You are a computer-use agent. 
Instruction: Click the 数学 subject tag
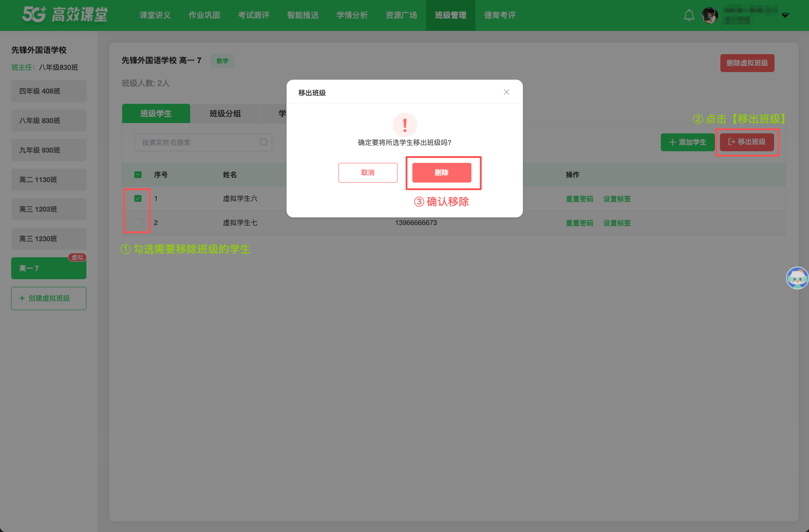coord(223,61)
